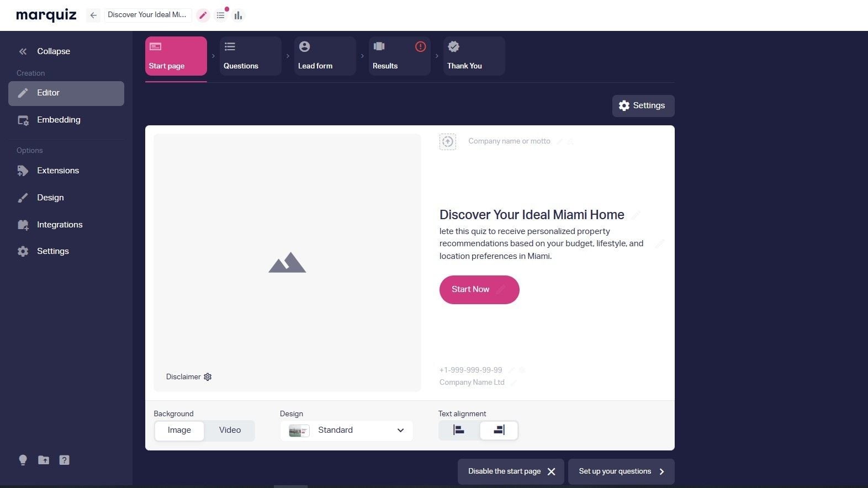Open the bar chart statistics icon
Viewport: 868px width, 488px height.
238,15
